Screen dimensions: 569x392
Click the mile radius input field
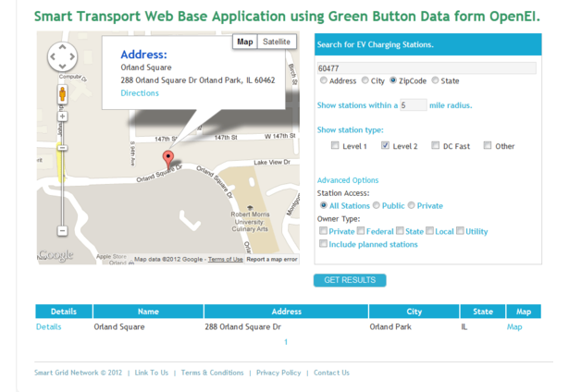(x=414, y=105)
